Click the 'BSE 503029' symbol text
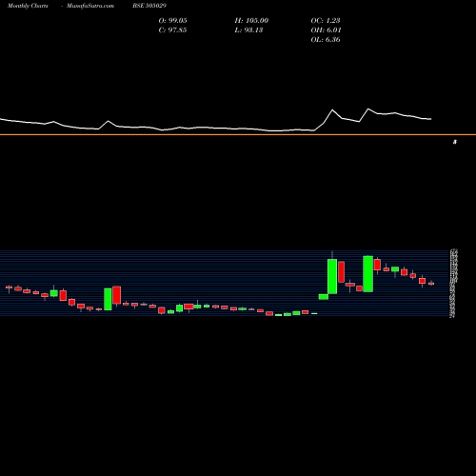Screen dimensions: 476x476 point(149,6)
